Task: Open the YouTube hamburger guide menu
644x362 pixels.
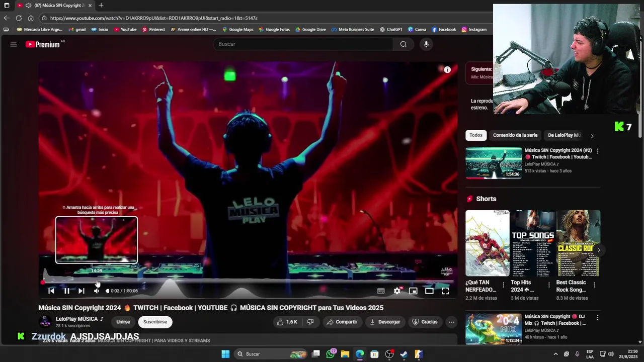Action: tap(14, 44)
